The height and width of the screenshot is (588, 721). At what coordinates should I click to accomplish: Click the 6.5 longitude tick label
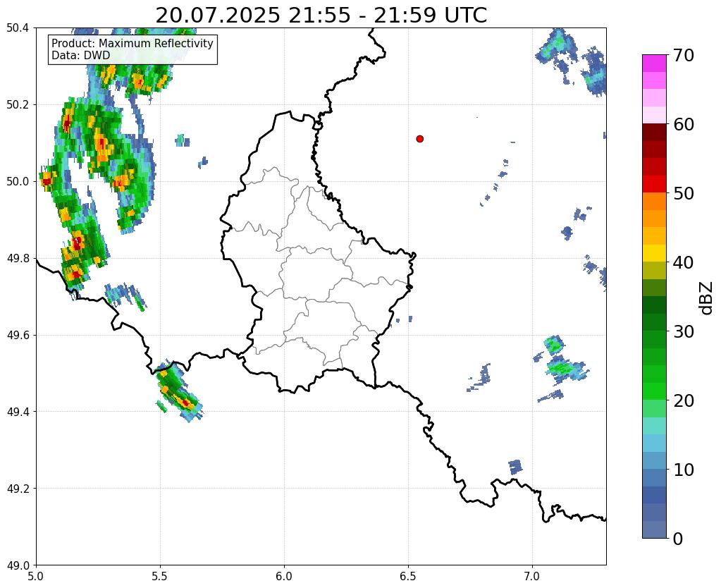click(x=408, y=576)
